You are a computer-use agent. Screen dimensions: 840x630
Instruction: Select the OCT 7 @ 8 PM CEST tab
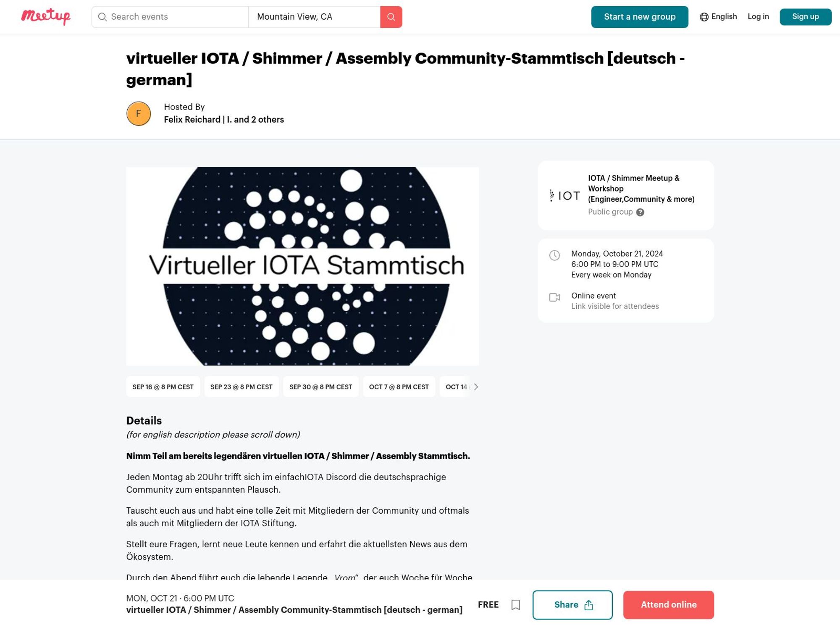pyautogui.click(x=399, y=386)
